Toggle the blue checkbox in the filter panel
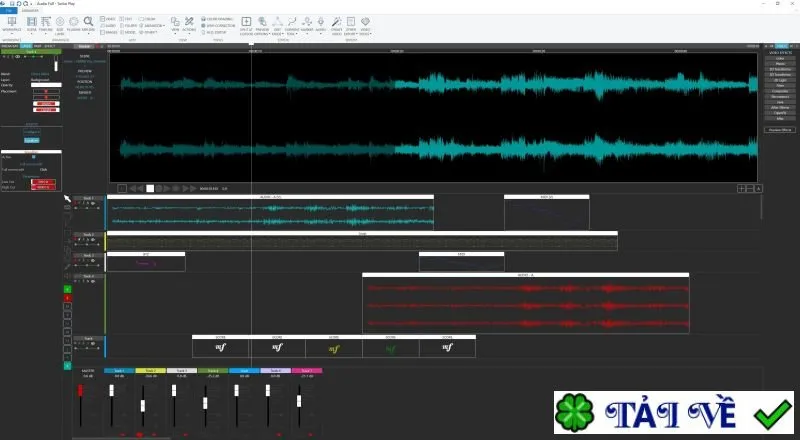The width and height of the screenshot is (800, 440). coord(34,157)
